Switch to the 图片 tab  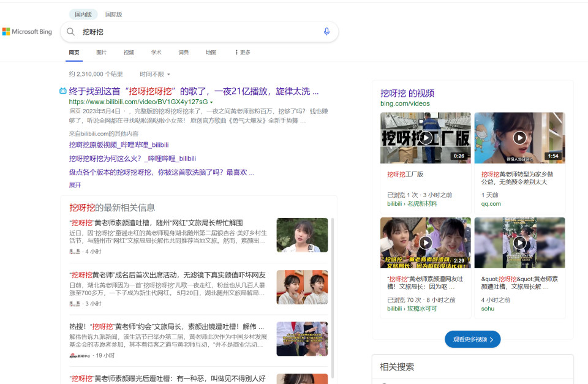(101, 53)
